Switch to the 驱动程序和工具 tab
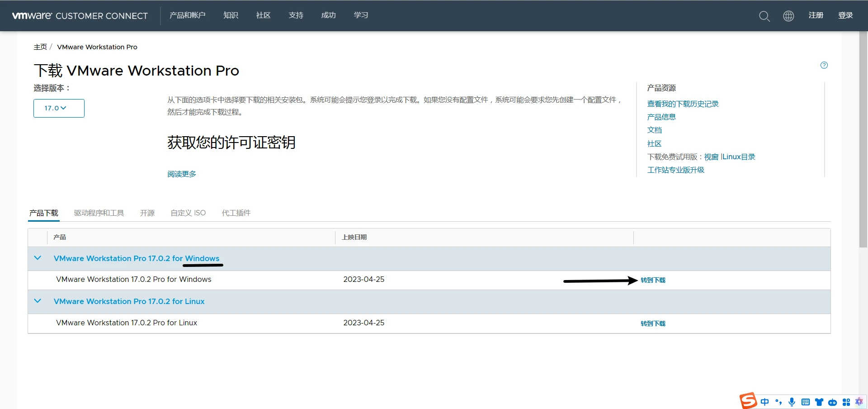The image size is (868, 409). tap(99, 213)
